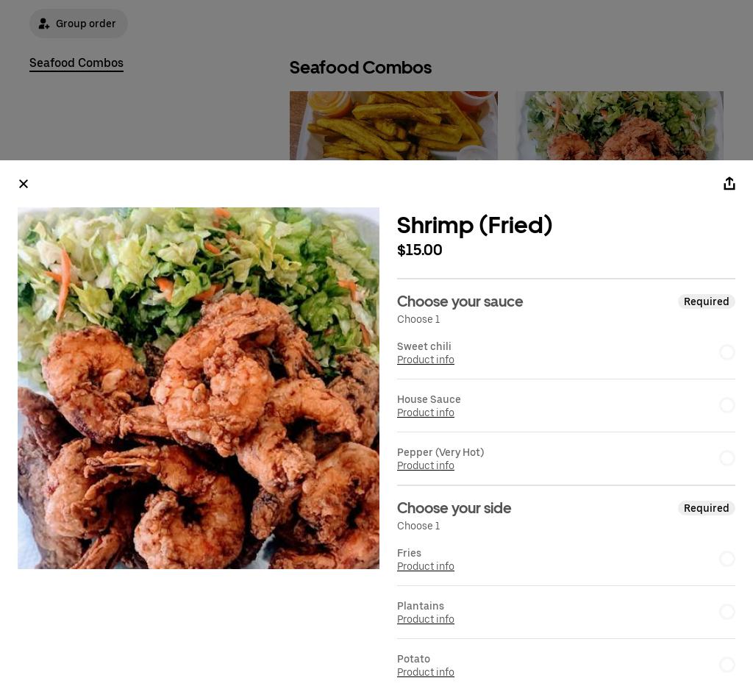The height and width of the screenshot is (700, 753).
Task: Click the share icon above the price
Action: click(729, 184)
